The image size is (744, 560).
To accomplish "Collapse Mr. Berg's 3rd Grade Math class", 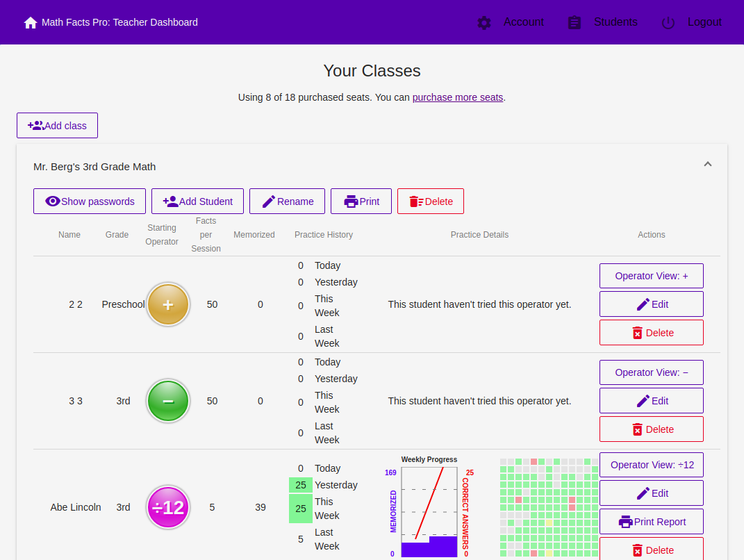I will (x=707, y=164).
